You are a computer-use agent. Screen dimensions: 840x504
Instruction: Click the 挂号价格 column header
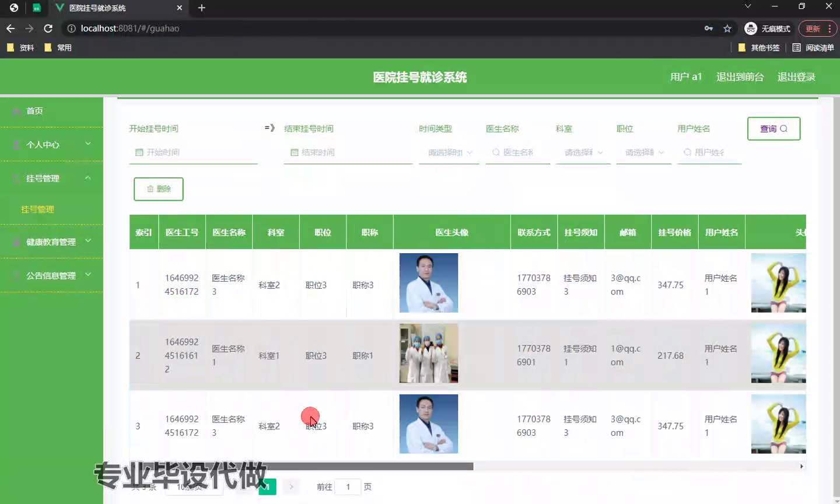point(675,232)
